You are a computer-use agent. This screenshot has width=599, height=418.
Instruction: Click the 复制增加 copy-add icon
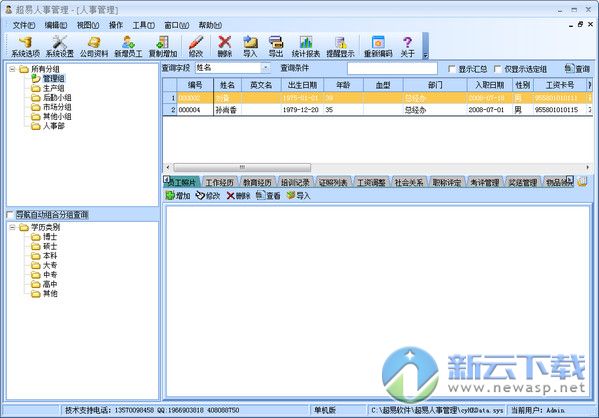[163, 47]
